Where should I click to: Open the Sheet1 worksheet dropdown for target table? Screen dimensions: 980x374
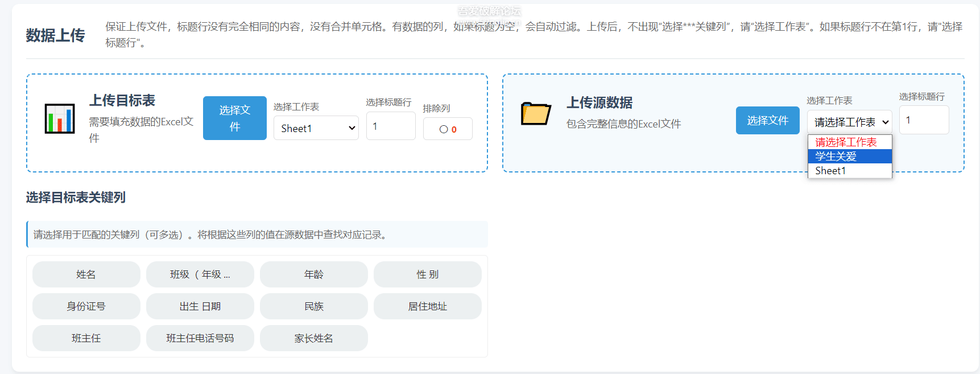(x=316, y=128)
